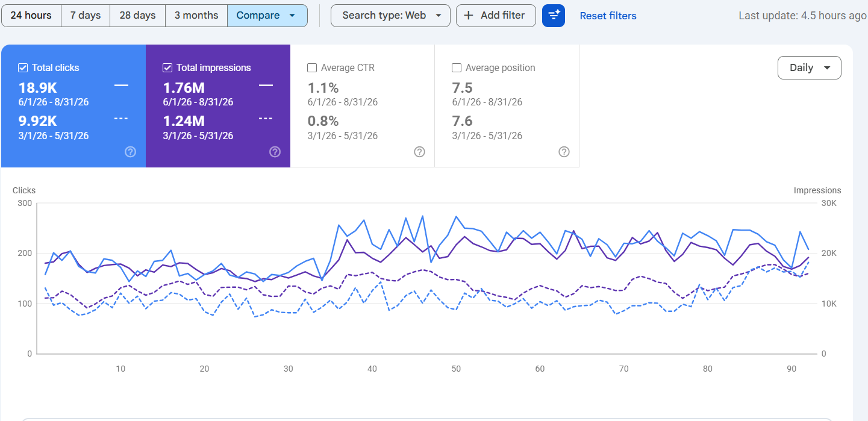Screen dimensions: 868x421
Task: Select the 28 days date range
Action: [138, 16]
